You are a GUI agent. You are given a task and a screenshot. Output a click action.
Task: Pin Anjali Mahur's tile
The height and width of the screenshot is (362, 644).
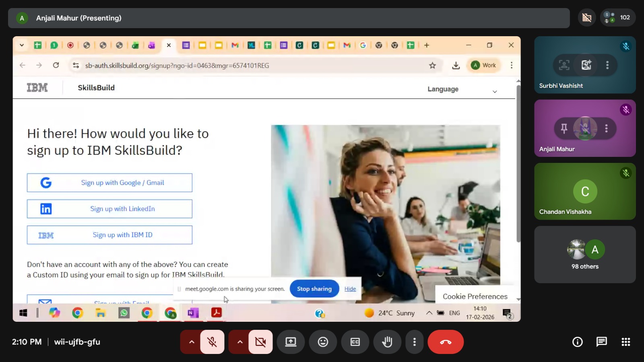tap(564, 128)
